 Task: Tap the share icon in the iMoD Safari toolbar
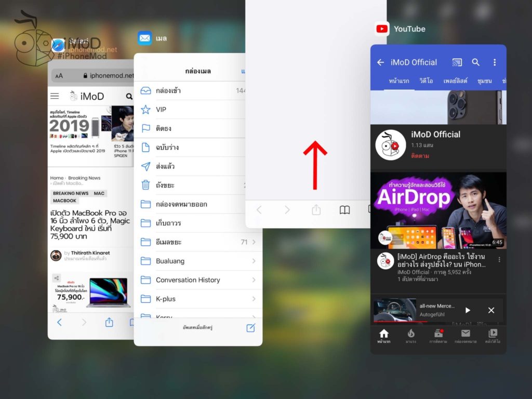click(x=109, y=322)
